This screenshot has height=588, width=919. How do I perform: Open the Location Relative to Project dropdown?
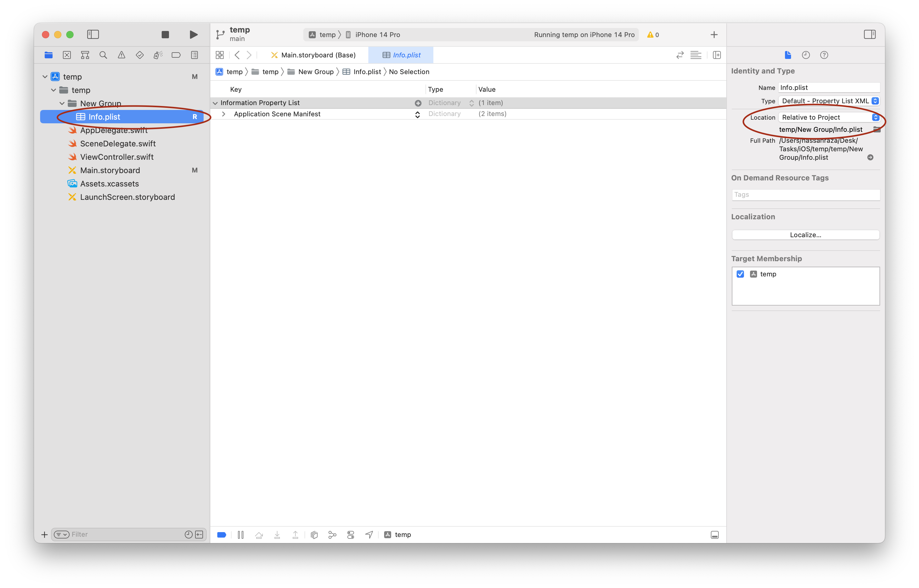pos(829,117)
